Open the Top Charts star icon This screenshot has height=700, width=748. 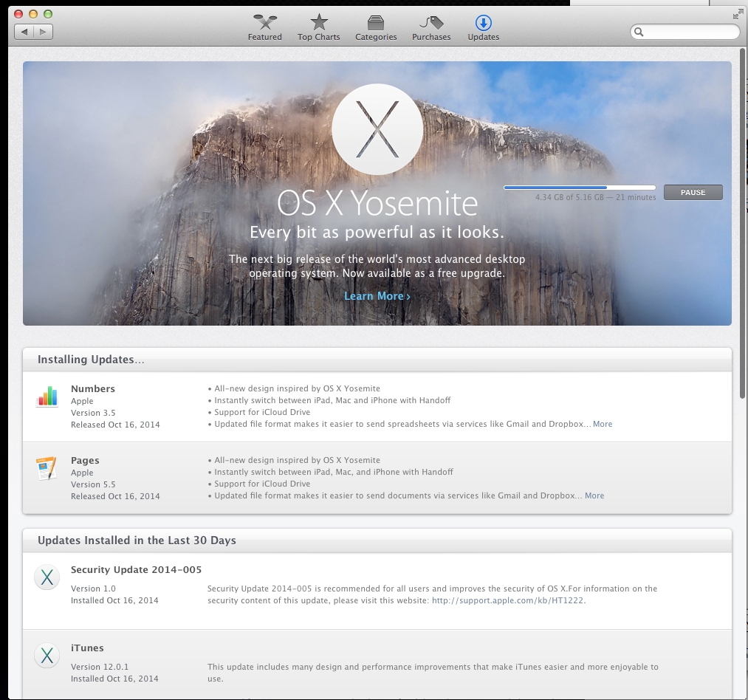click(319, 22)
